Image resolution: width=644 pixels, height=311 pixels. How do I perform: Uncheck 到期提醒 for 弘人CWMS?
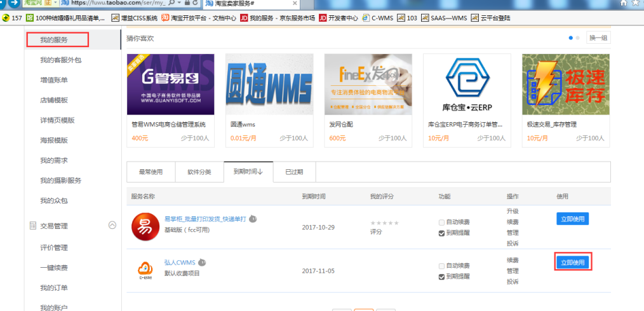tap(441, 277)
